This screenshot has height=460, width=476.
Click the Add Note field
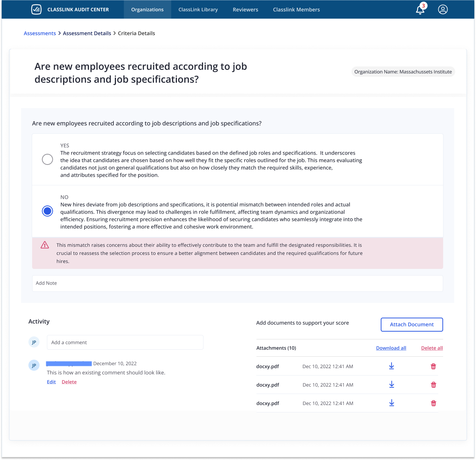point(237,283)
